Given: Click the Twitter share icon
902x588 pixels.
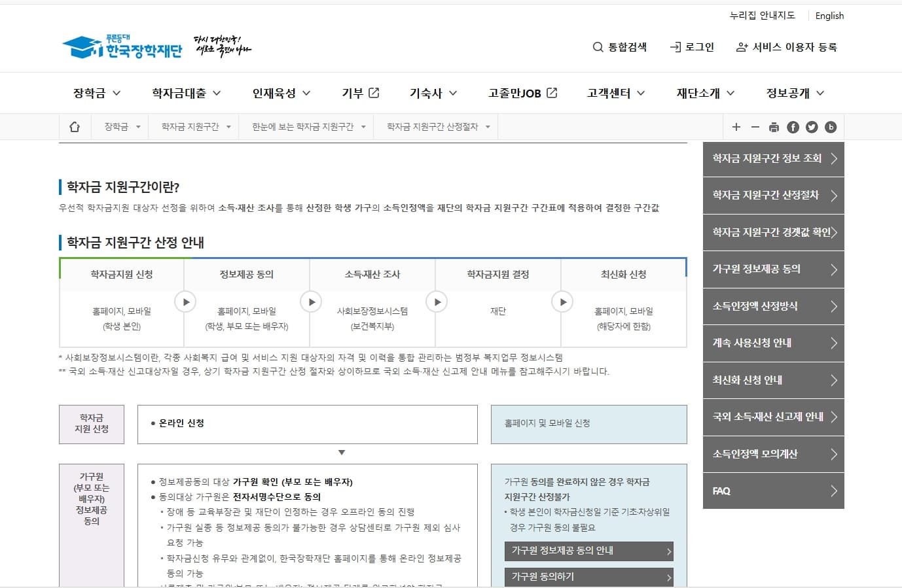Looking at the screenshot, I should pyautogui.click(x=812, y=126).
